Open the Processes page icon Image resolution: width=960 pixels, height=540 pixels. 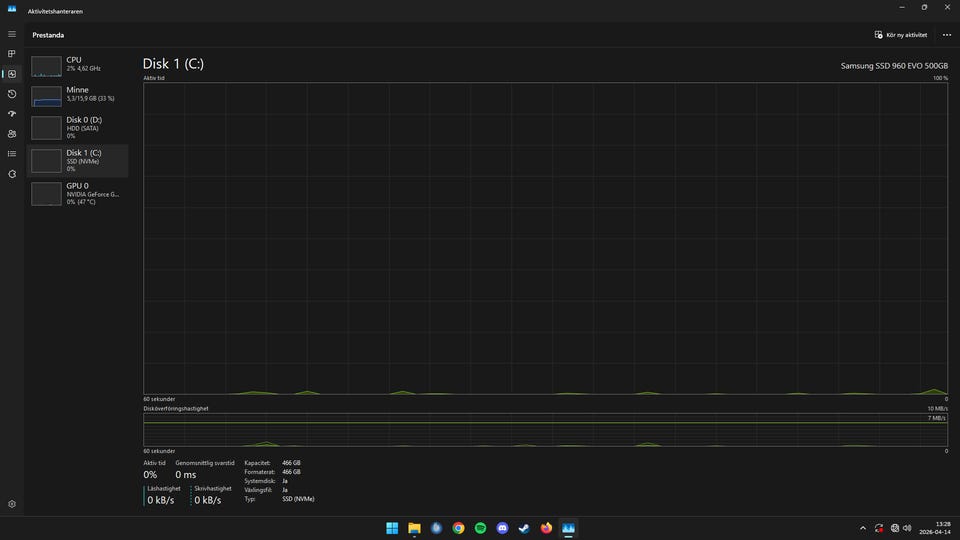(x=12, y=54)
